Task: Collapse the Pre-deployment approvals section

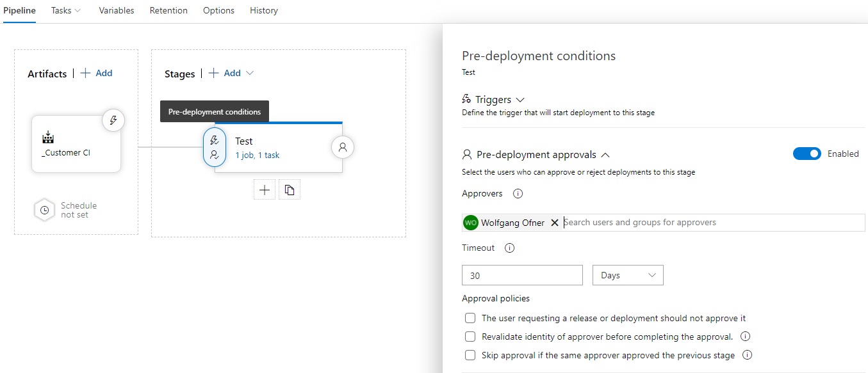Action: coord(605,154)
